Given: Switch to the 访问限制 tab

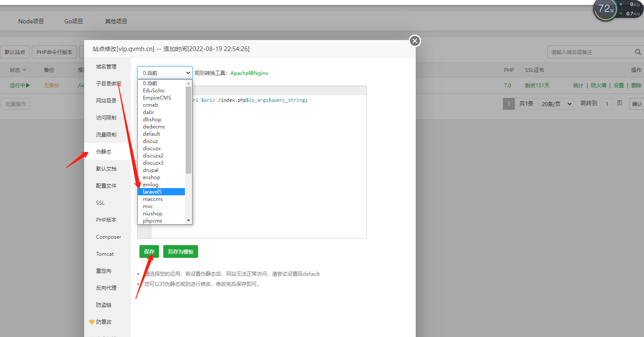Looking at the screenshot, I should pyautogui.click(x=107, y=118).
